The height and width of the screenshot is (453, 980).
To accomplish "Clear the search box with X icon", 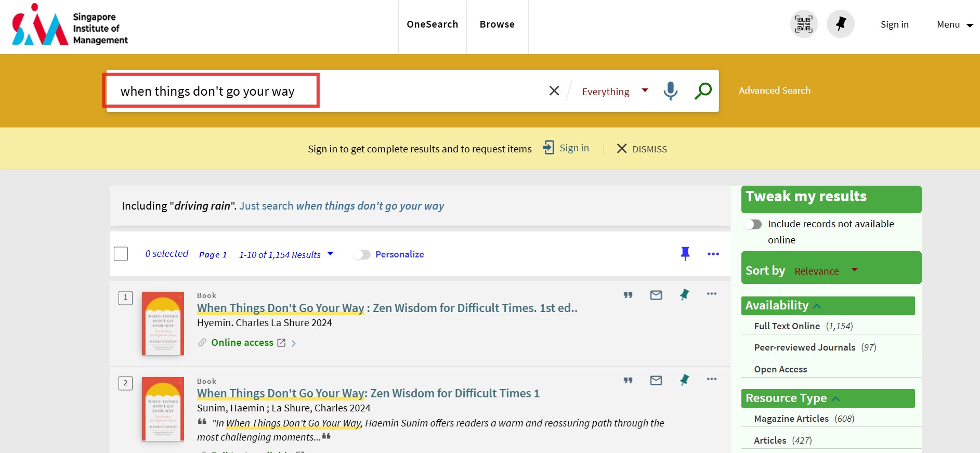I will [x=554, y=91].
